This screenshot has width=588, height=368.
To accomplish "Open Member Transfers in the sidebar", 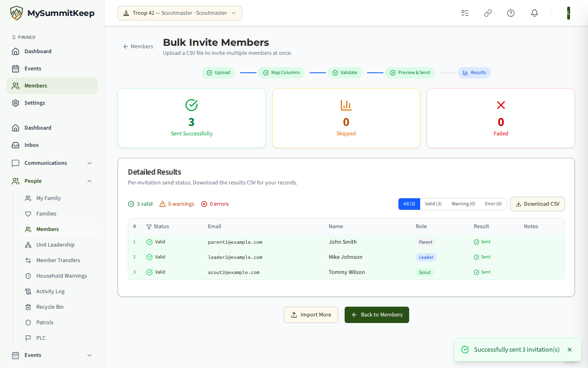I will (59, 260).
